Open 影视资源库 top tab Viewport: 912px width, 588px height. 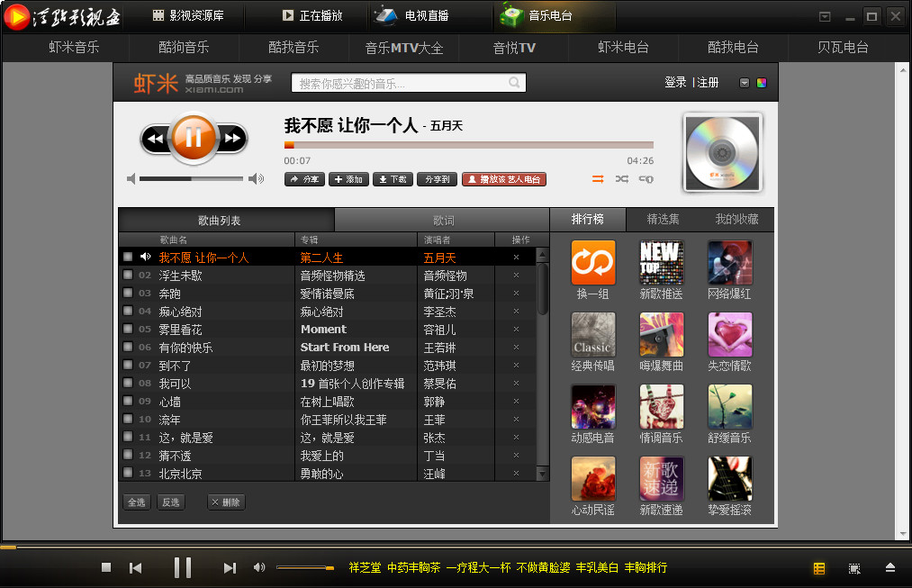pyautogui.click(x=188, y=15)
